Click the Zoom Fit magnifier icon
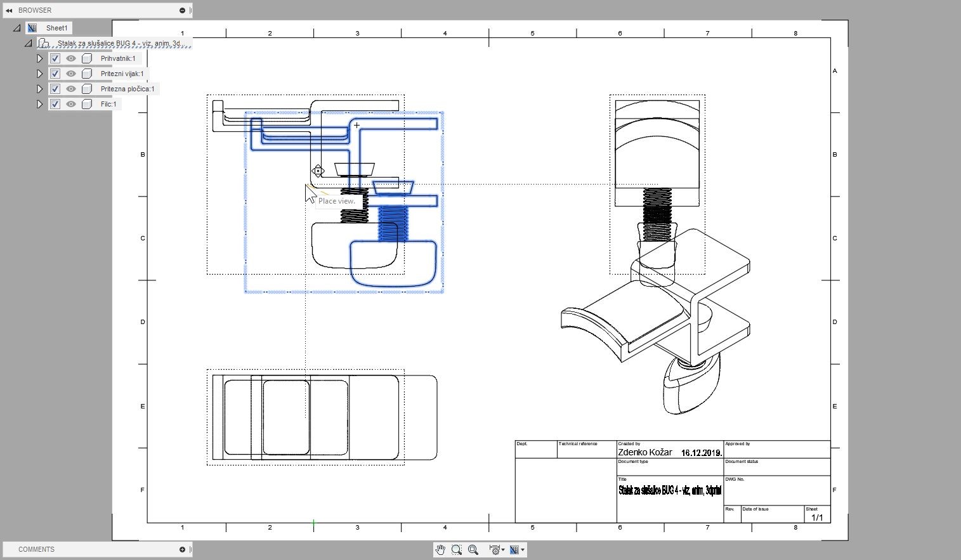This screenshot has height=560, width=961. [x=473, y=550]
